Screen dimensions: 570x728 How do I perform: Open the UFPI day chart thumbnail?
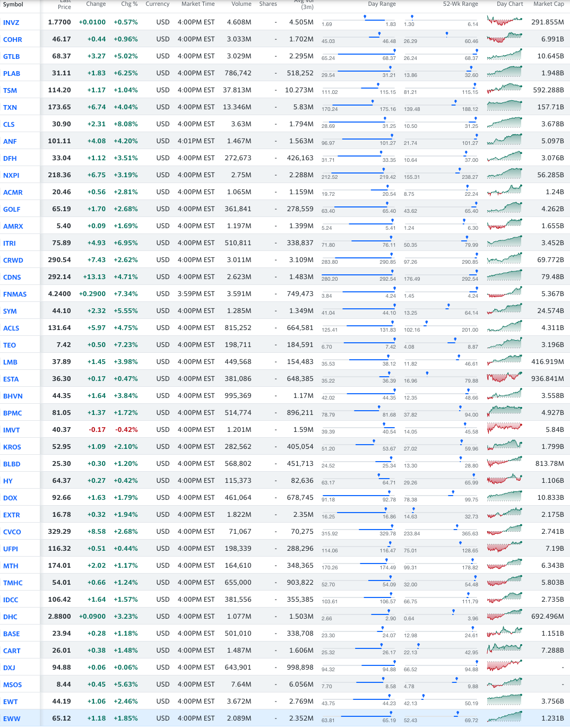[x=505, y=548]
